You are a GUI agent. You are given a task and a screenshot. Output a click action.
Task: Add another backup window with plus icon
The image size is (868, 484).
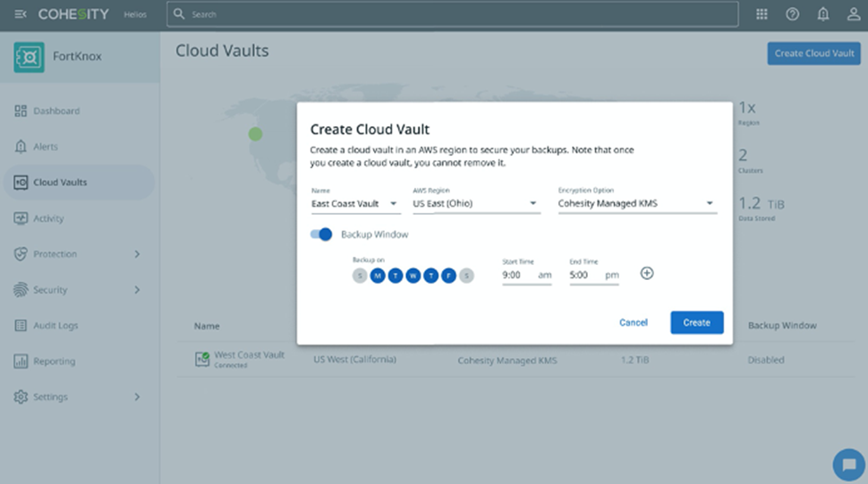(x=647, y=273)
